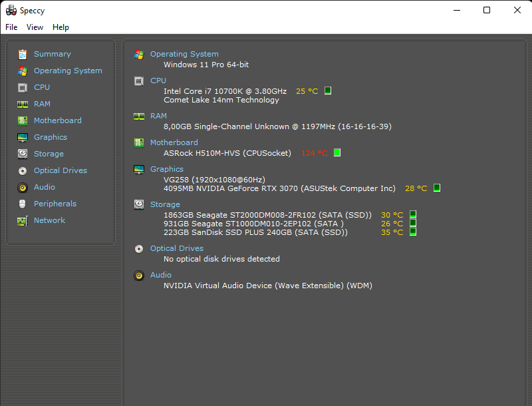Image resolution: width=532 pixels, height=406 pixels.
Task: Click ASRock H510M-HVS (CPUSocket) text
Action: (227, 153)
